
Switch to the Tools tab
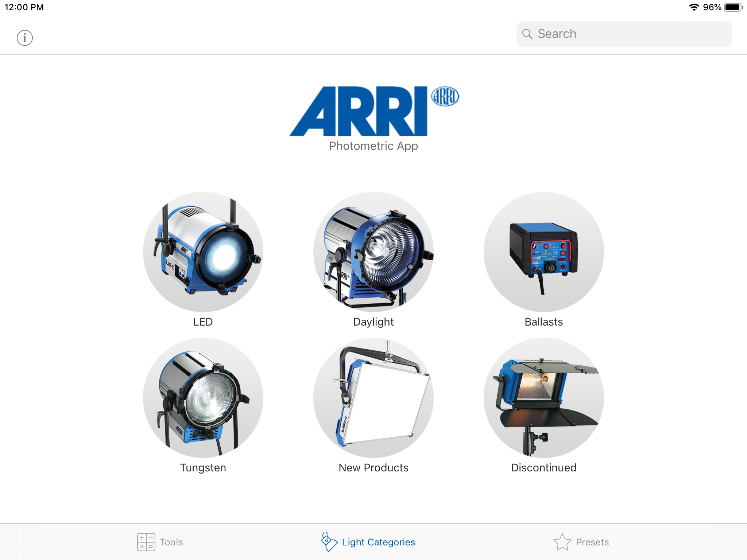[171, 542]
